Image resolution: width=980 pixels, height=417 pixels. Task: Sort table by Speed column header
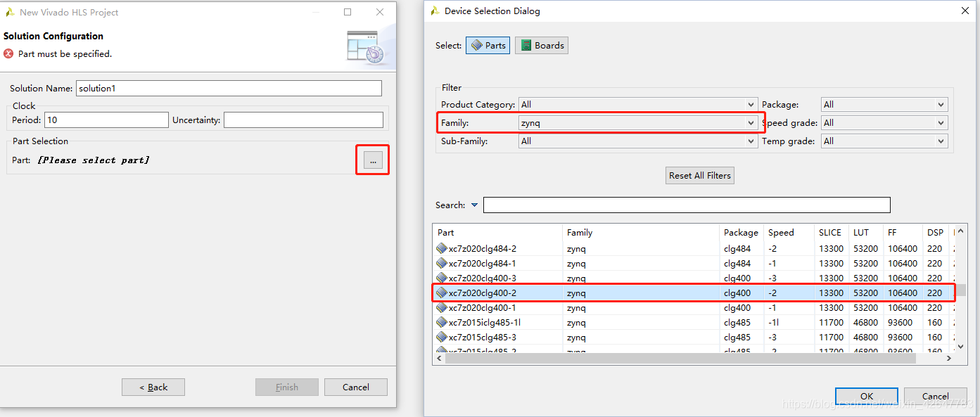pyautogui.click(x=789, y=232)
